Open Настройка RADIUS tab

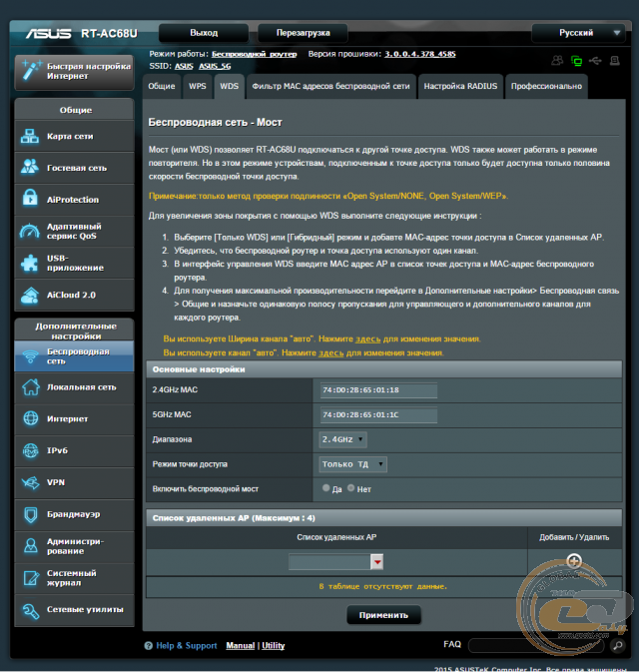(460, 86)
